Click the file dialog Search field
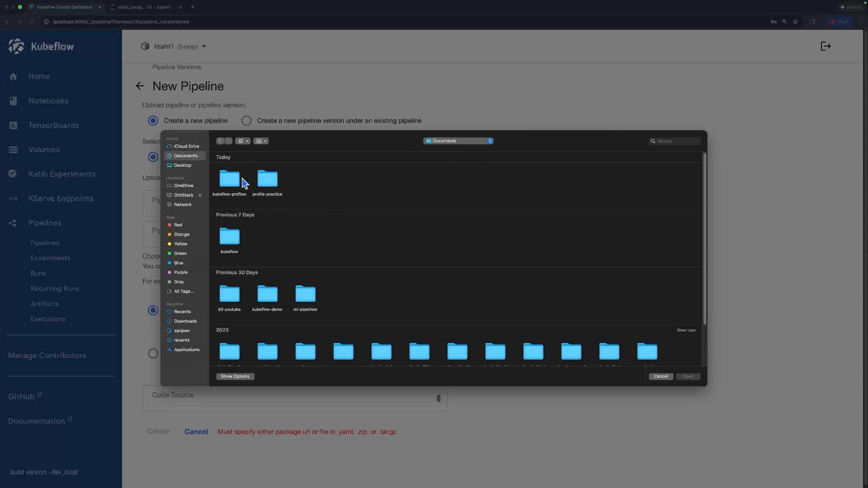The image size is (868, 488). pos(675,141)
